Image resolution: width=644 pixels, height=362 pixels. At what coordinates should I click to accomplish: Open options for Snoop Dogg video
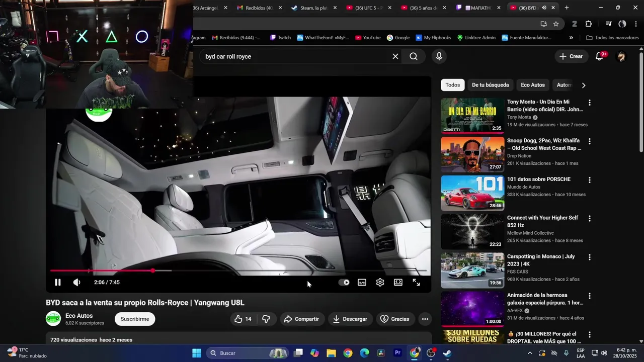tap(590, 141)
